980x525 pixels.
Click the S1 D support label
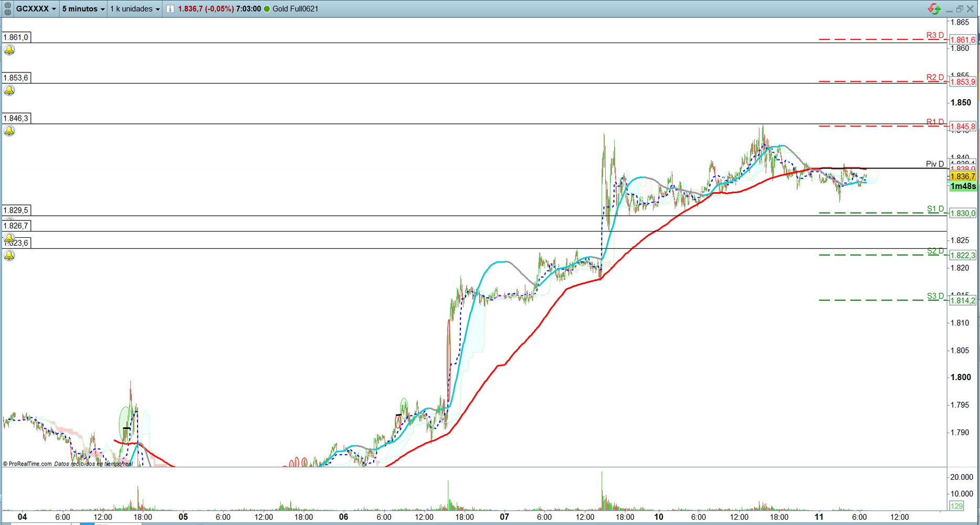[x=935, y=209]
